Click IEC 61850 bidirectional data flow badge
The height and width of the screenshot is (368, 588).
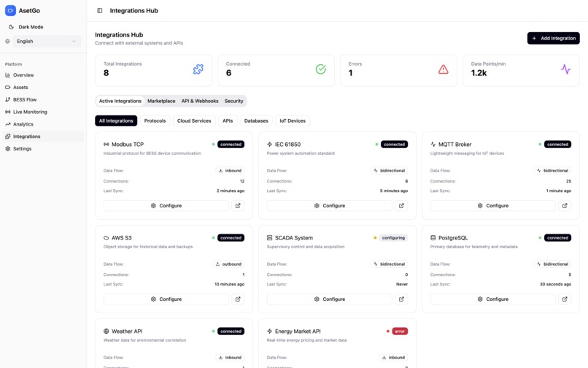coord(389,170)
